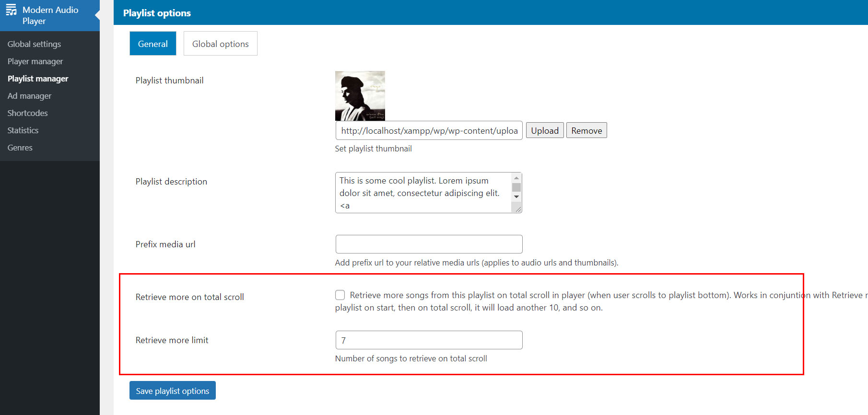This screenshot has width=868, height=415.
Task: Enable Retrieve more on total scroll checkbox
Action: click(340, 295)
